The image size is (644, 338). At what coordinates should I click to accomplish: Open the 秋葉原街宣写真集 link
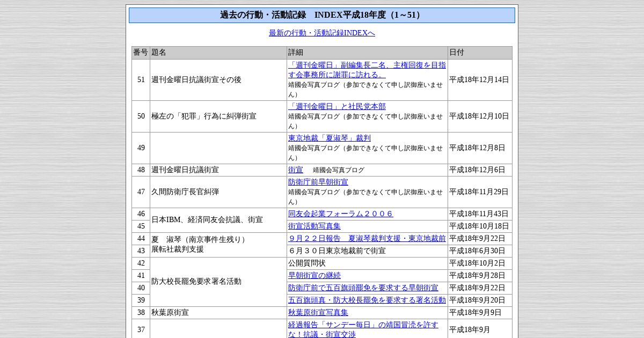click(318, 312)
